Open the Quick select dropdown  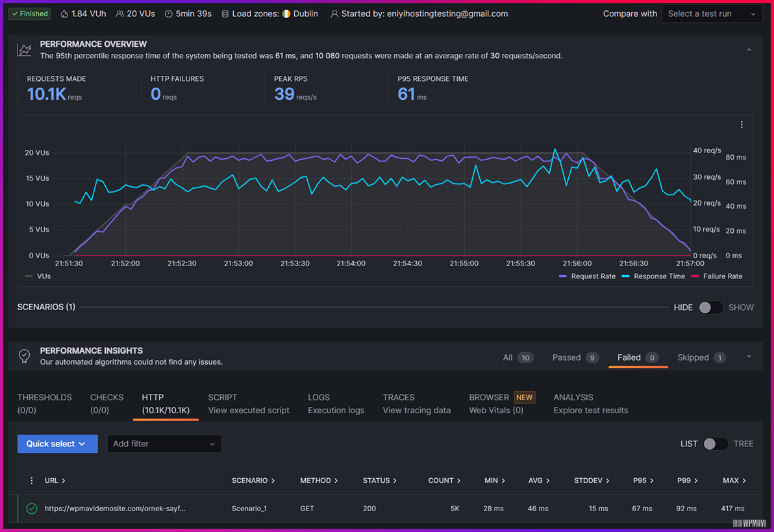coord(57,444)
